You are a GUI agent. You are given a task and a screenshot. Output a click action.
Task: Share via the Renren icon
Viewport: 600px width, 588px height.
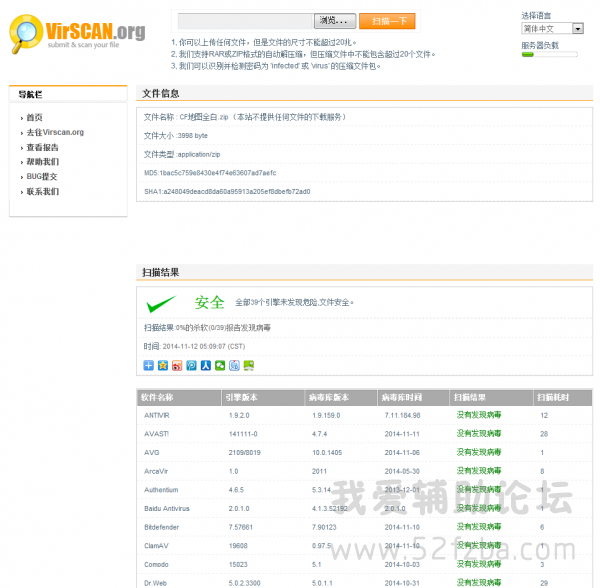click(x=206, y=365)
